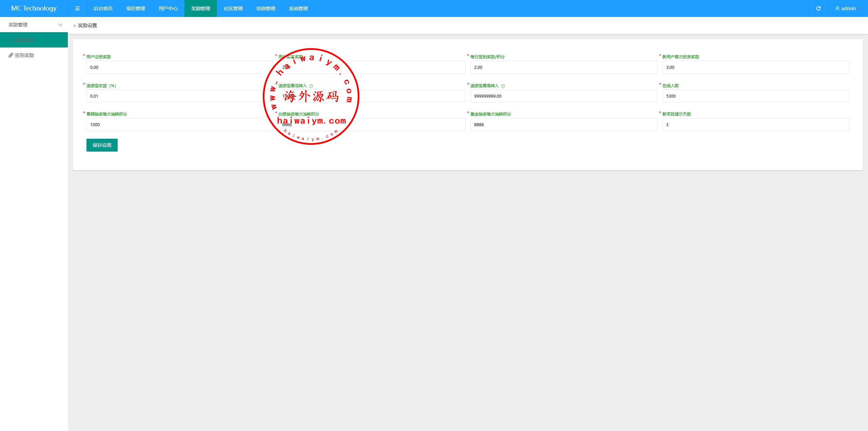The height and width of the screenshot is (431, 868).
Task: Click 新项目提示天数 input field
Action: click(x=755, y=125)
